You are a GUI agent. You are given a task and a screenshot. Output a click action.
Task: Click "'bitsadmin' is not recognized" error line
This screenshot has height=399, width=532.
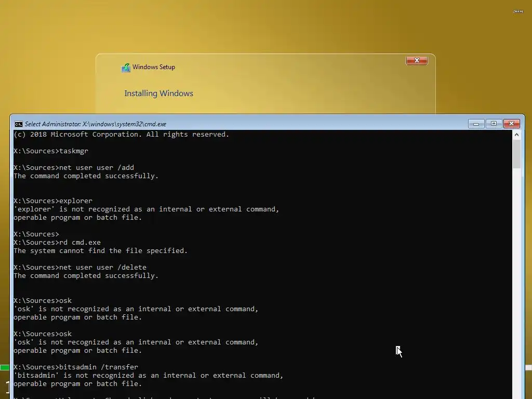(148, 376)
